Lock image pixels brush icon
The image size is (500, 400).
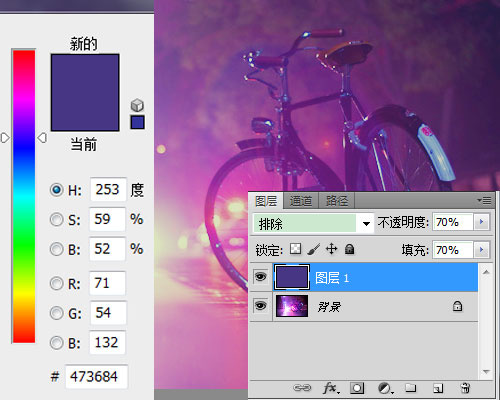tap(313, 249)
